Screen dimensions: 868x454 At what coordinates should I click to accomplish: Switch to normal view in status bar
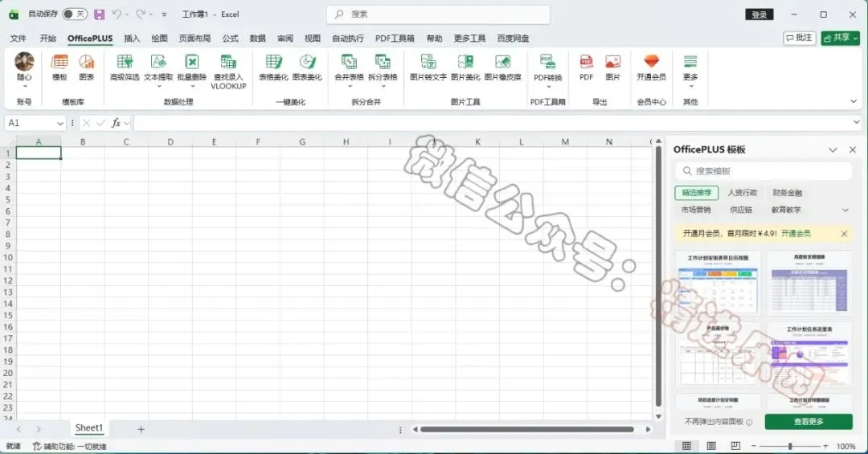(686, 446)
